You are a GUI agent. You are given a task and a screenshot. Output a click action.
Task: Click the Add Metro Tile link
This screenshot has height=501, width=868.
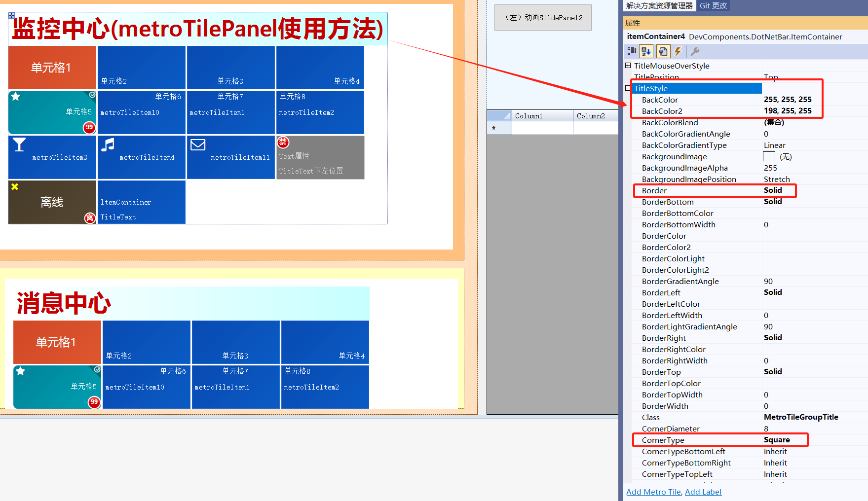[653, 492]
